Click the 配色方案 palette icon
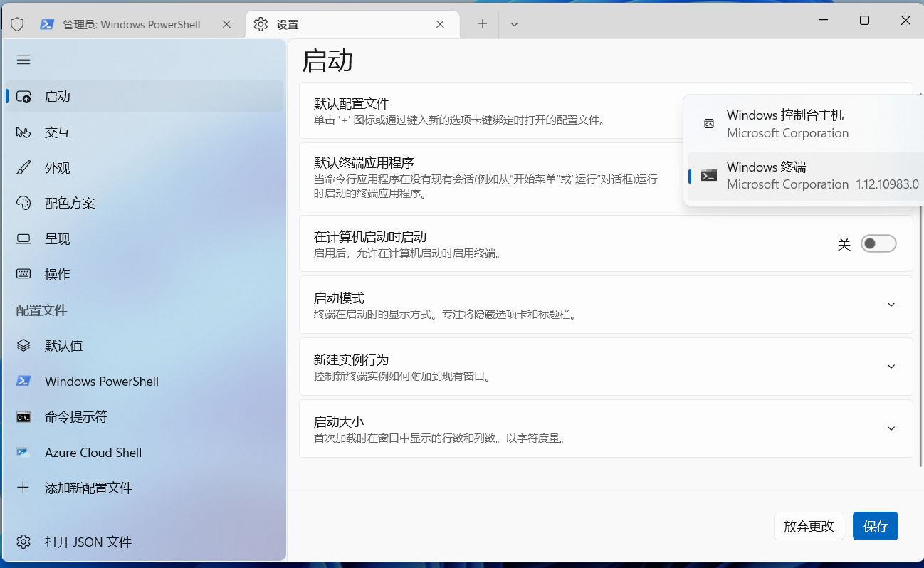The image size is (924, 568). (x=23, y=204)
